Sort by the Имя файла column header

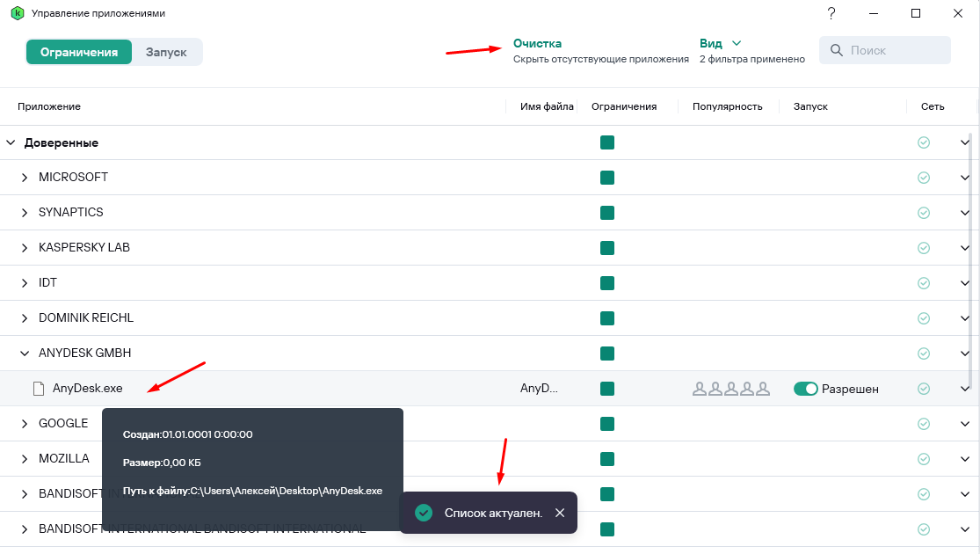click(547, 106)
